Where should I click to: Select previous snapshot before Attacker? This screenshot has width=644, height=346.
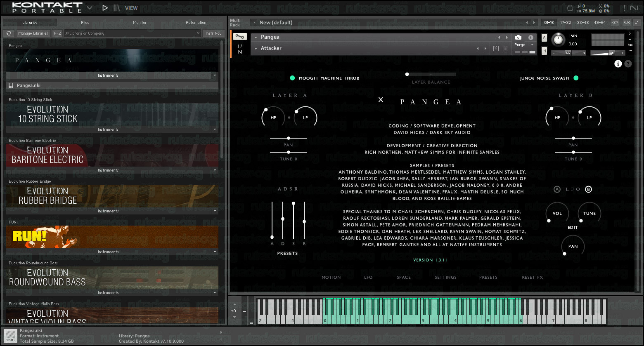coord(478,49)
